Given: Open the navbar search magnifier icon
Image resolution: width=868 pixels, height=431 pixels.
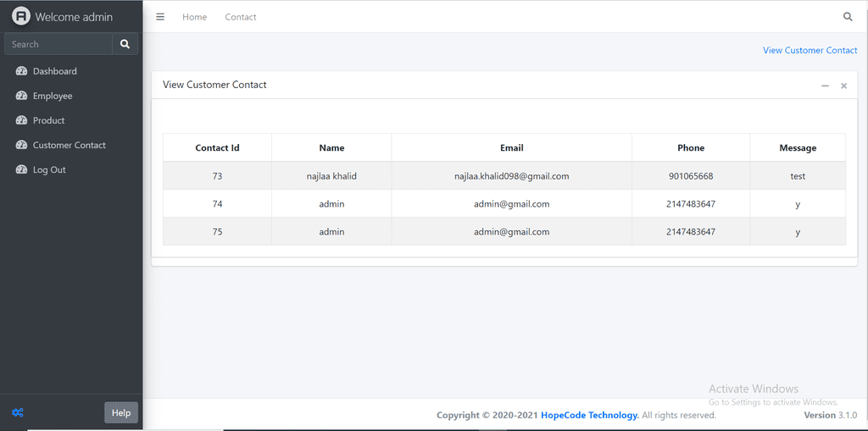Looking at the screenshot, I should pyautogui.click(x=848, y=17).
